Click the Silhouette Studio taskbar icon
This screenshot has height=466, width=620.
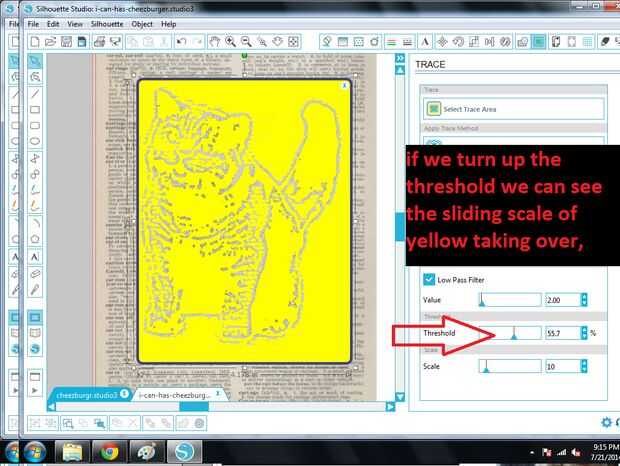click(184, 452)
